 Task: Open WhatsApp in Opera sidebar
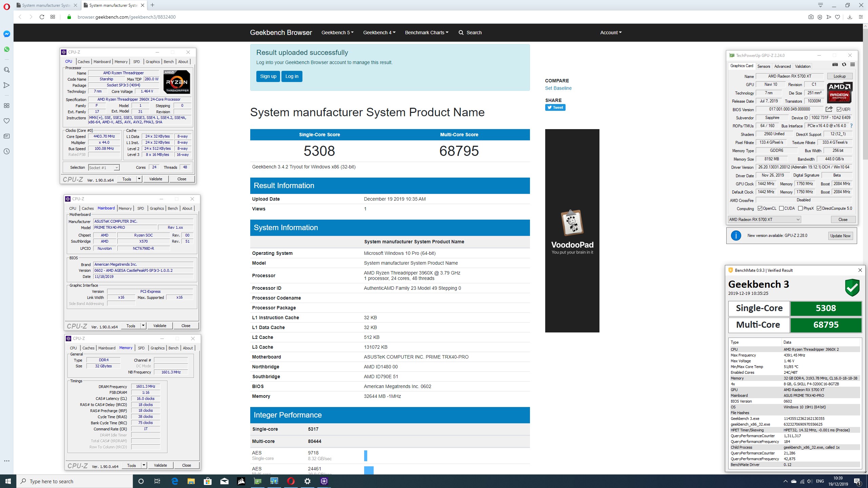tap(6, 49)
